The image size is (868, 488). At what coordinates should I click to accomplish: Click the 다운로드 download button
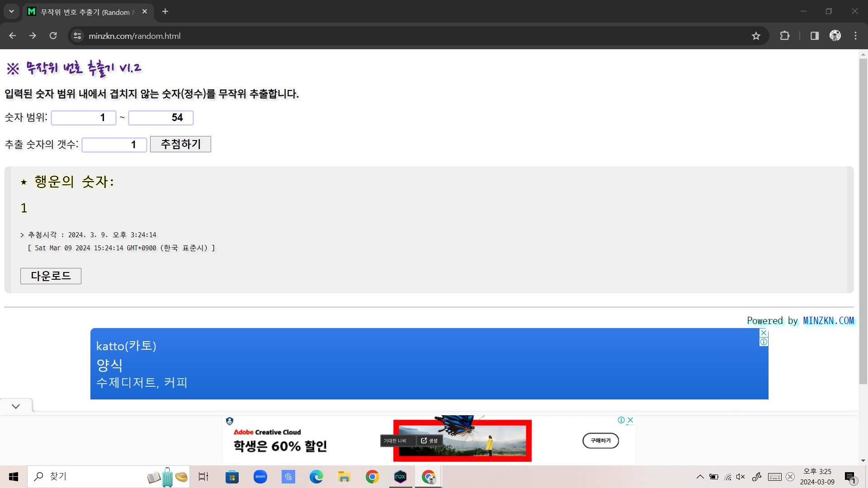pos(51,276)
